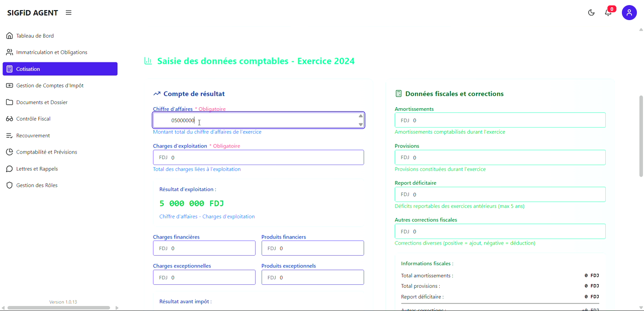
Task: Click the user profile avatar icon
Action: click(629, 12)
